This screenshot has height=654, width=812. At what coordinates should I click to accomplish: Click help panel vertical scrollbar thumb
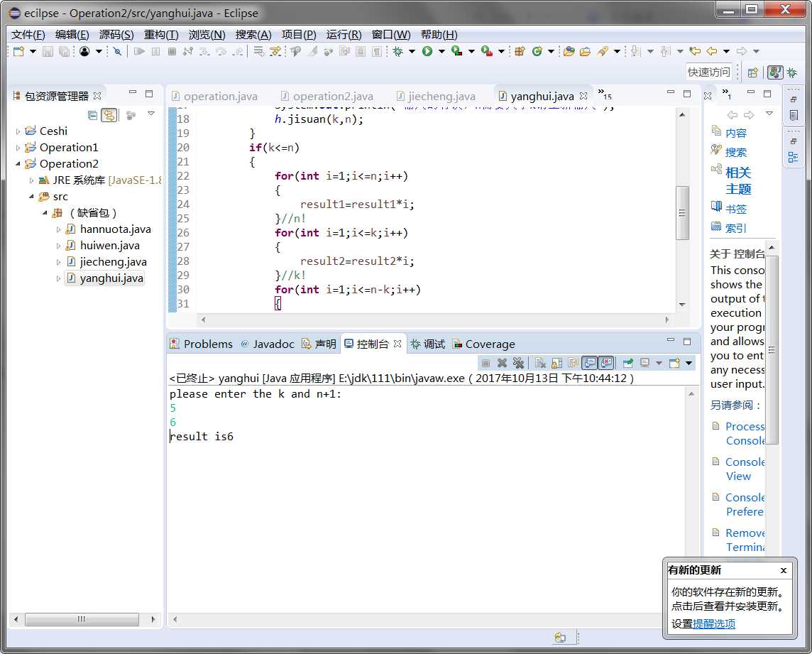point(772,350)
